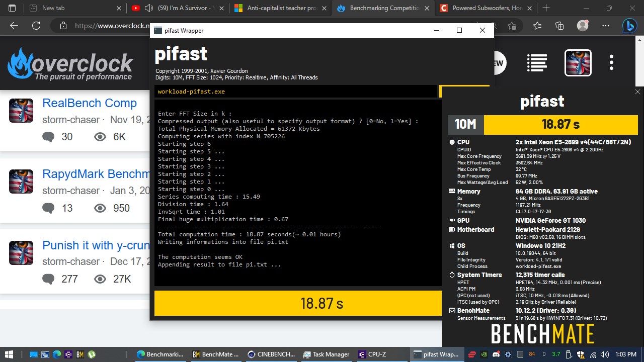644x362 pixels.
Task: Switch to the Anti-capitalist teacher tab
Action: click(x=280, y=8)
